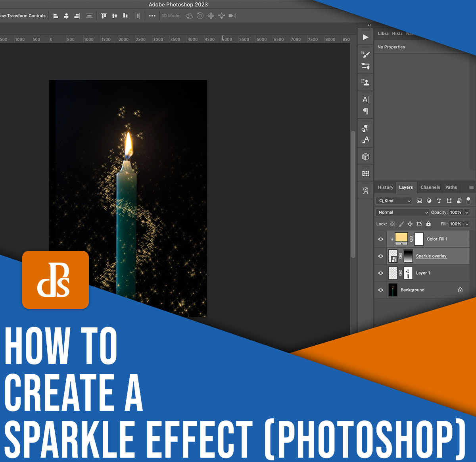Open the Normal blend mode dropdown
Image resolution: width=476 pixels, height=462 pixels.
point(403,212)
